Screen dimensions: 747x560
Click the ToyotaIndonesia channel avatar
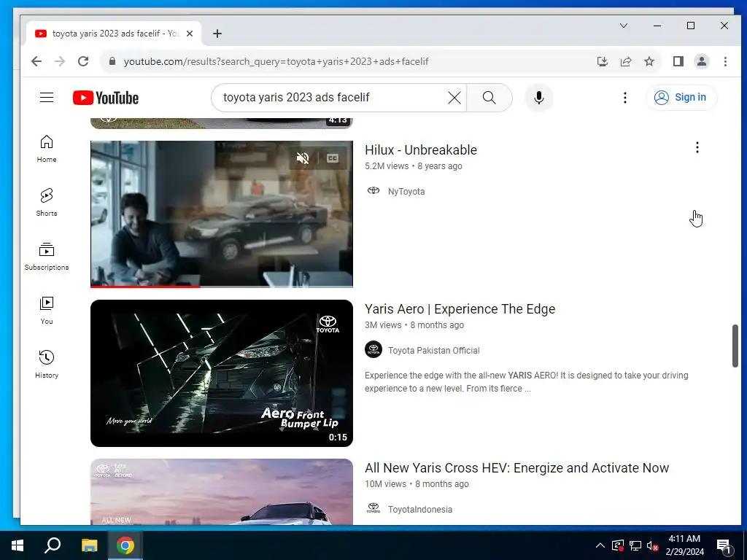(373, 508)
